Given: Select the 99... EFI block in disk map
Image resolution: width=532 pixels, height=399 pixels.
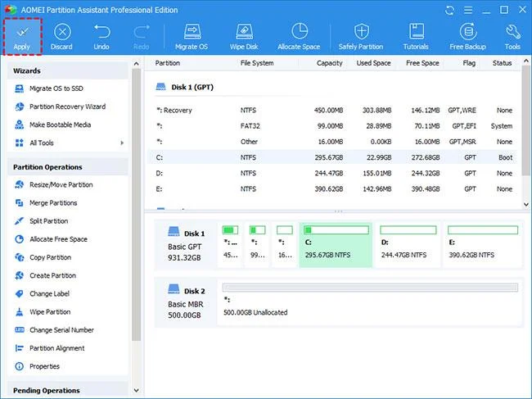Looking at the screenshot, I should [x=258, y=245].
